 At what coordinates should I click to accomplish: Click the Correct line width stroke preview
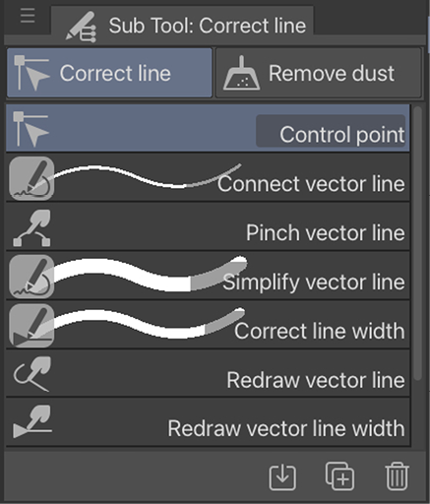[150, 323]
